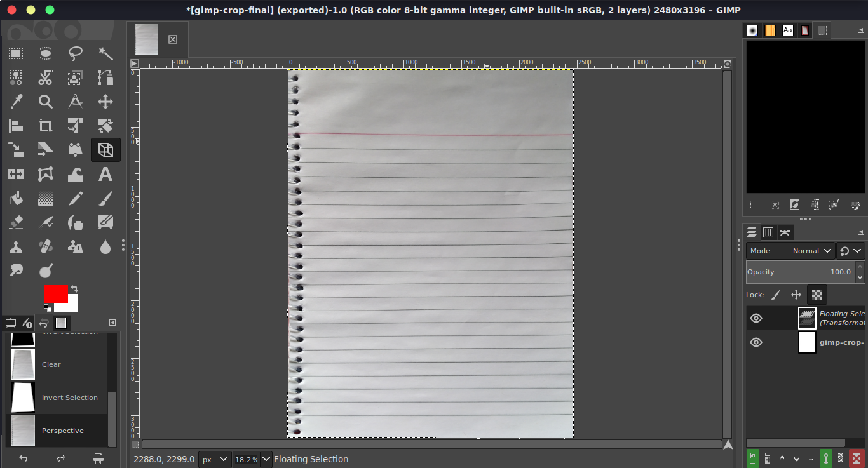Select the Bucket Fill tool

(16, 198)
